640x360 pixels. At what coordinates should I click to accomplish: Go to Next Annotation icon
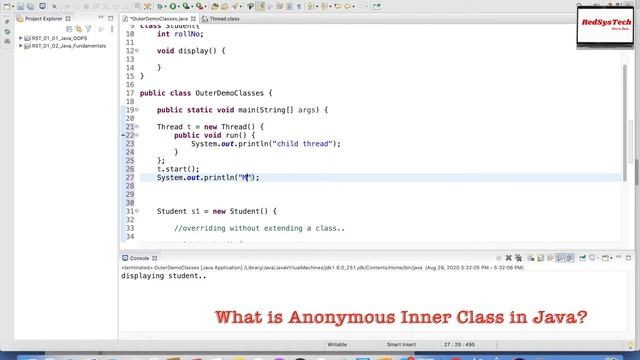[311, 6]
